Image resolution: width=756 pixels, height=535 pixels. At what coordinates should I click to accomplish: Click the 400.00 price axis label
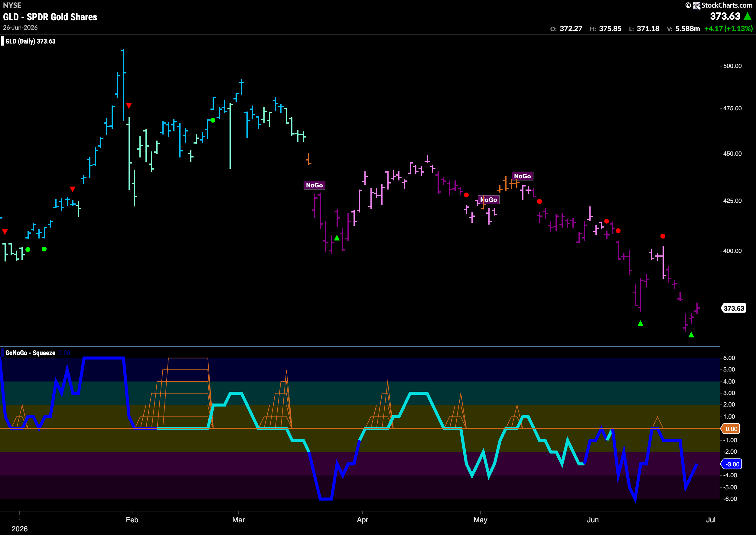(732, 251)
